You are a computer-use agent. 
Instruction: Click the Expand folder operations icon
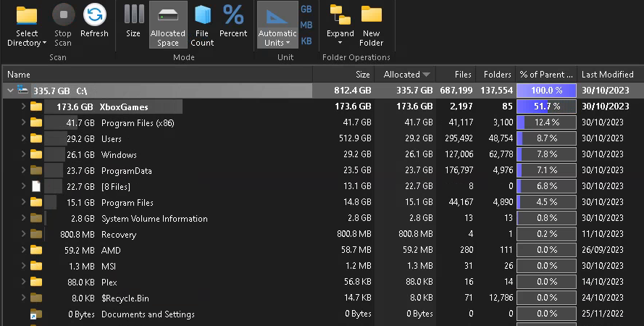point(340,25)
